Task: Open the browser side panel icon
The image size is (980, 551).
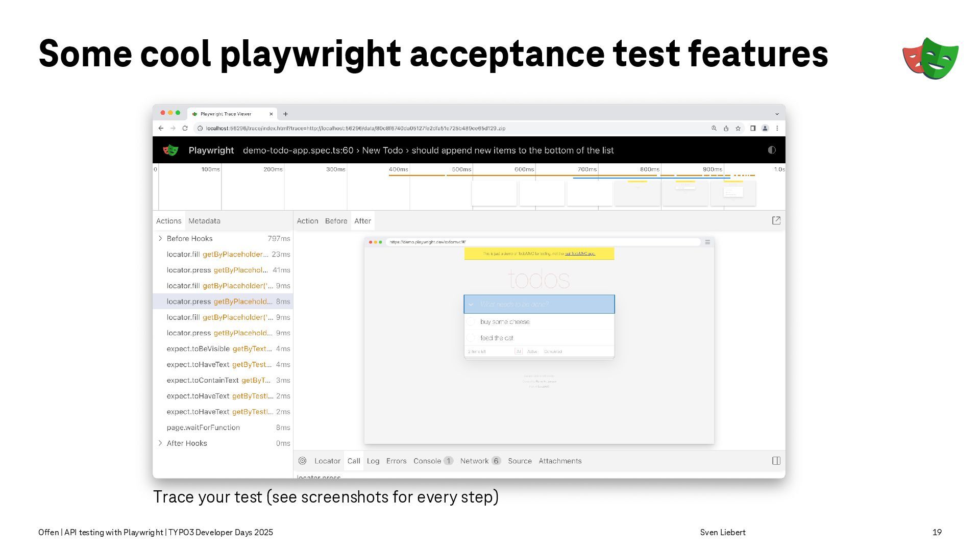Action: (x=753, y=129)
